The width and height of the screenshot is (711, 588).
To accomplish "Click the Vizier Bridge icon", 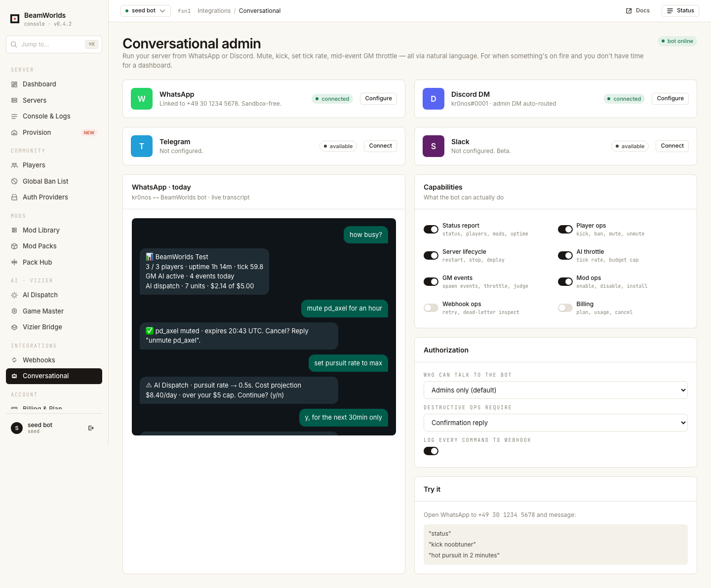I will [x=14, y=327].
